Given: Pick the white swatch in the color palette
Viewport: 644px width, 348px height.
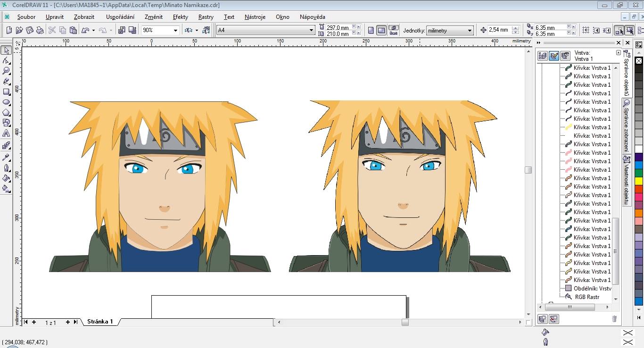Looking at the screenshot, I should [639, 149].
